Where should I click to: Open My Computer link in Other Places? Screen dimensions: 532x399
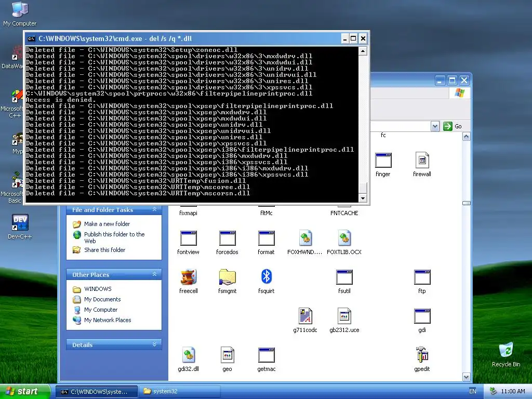(101, 310)
